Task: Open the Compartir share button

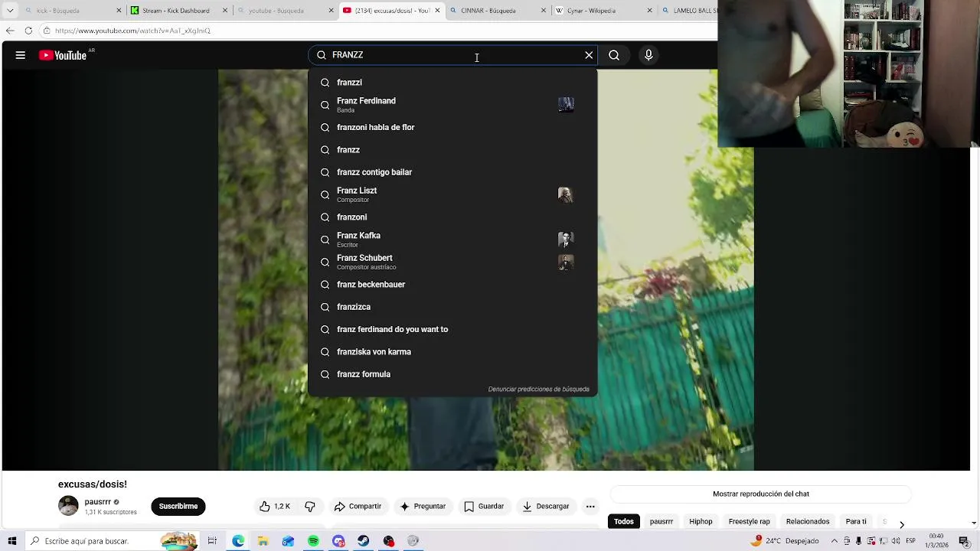Action: pyautogui.click(x=358, y=507)
